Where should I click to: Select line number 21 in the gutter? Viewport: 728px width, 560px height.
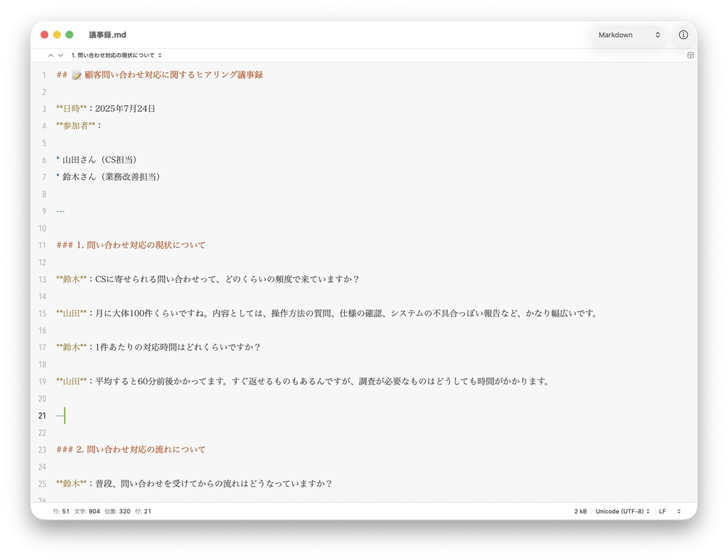point(42,415)
